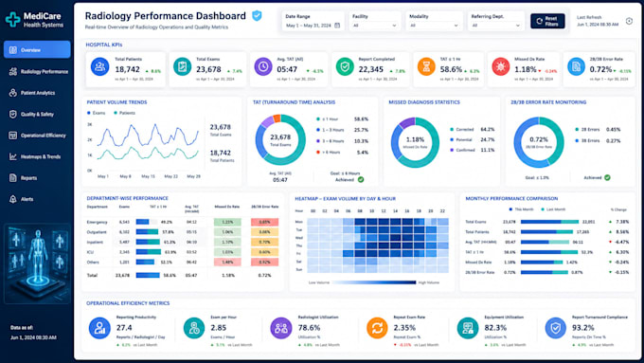The height and width of the screenshot is (363, 644).
Task: Click Emergency row's red 2B/3B error cell
Action: click(x=264, y=222)
